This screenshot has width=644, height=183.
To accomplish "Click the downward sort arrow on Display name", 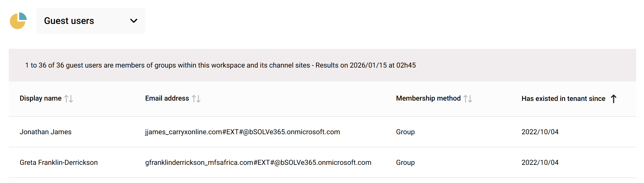I will pyautogui.click(x=72, y=98).
